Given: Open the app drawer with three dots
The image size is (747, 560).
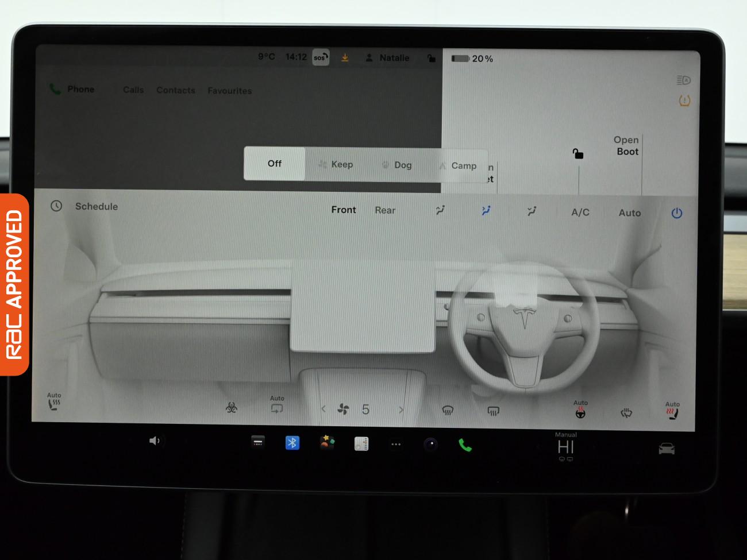Looking at the screenshot, I should [x=396, y=442].
